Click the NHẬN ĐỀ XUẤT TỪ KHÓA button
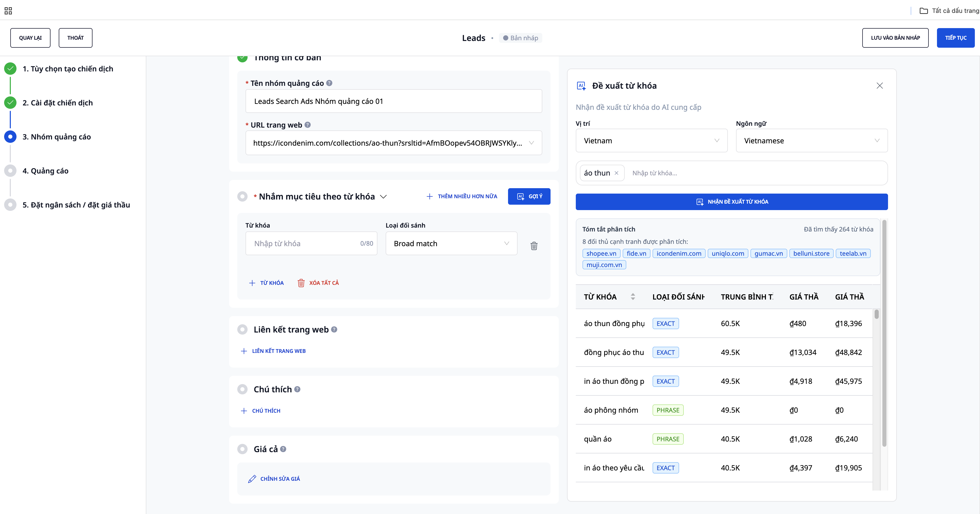This screenshot has width=980, height=514. click(731, 202)
